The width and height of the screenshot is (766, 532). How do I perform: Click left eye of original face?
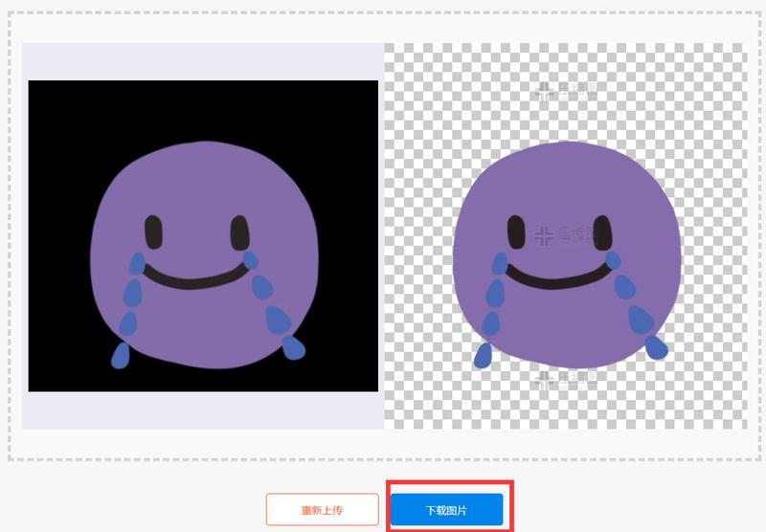(153, 233)
